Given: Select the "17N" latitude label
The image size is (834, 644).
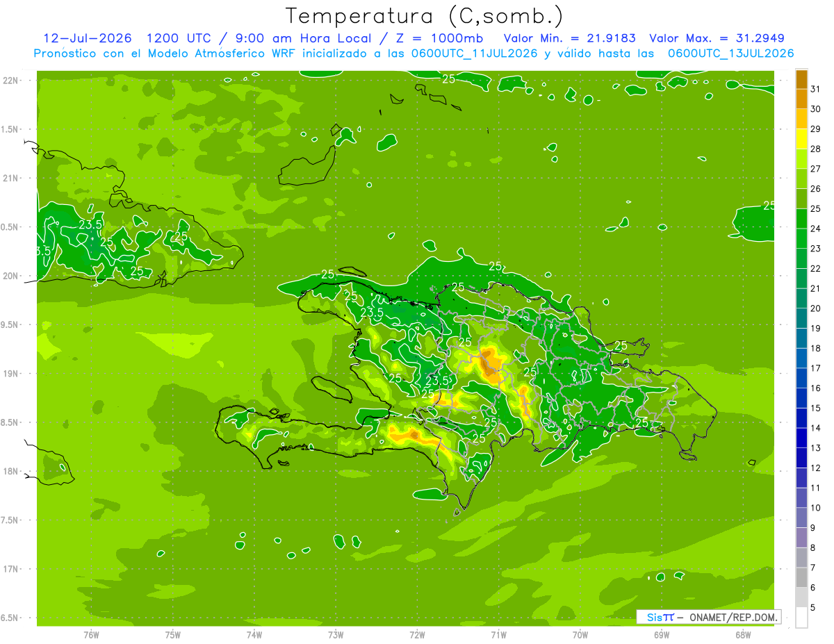Looking at the screenshot, I should coord(11,569).
